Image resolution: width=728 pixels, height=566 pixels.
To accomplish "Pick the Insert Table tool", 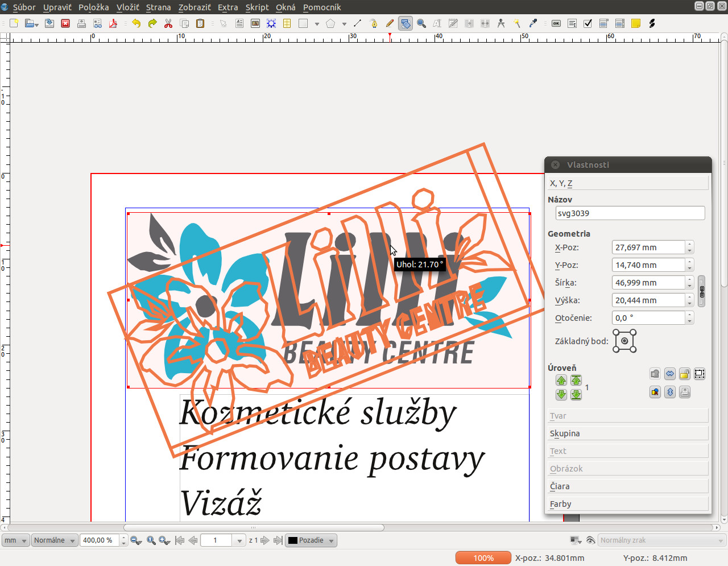I will pos(287,23).
